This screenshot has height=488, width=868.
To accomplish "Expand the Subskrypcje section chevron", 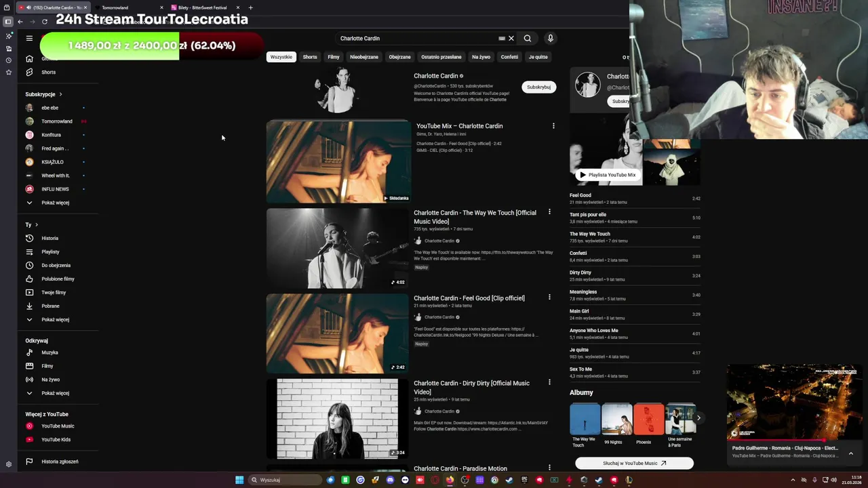I will pos(60,94).
